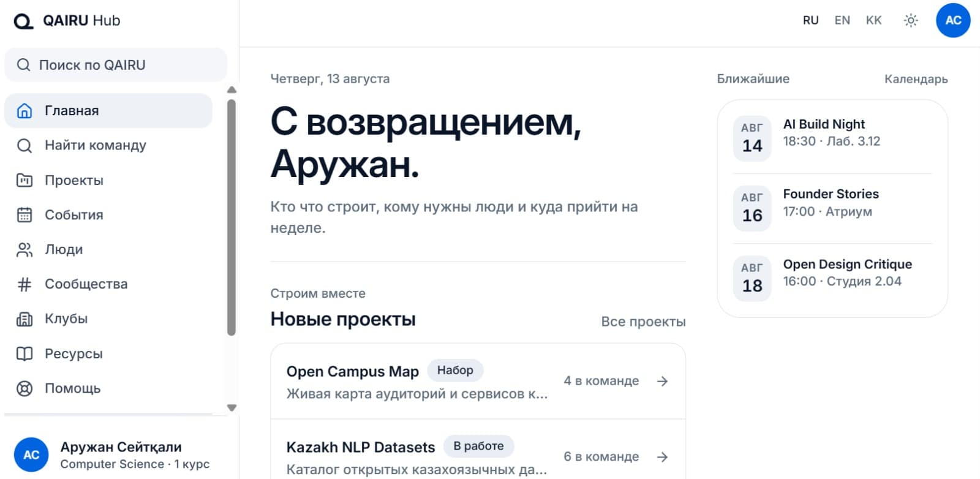Click the В работе status badge
Image resolution: width=980 pixels, height=479 pixels.
pyautogui.click(x=478, y=447)
